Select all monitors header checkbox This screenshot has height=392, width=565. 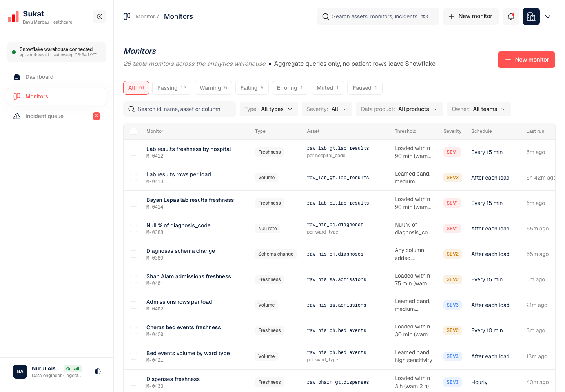(x=133, y=131)
